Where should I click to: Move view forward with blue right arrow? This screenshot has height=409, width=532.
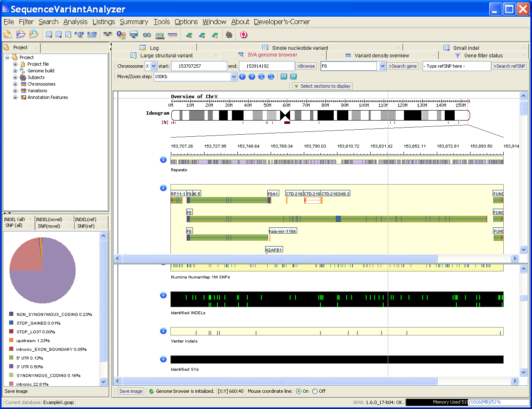click(251, 76)
